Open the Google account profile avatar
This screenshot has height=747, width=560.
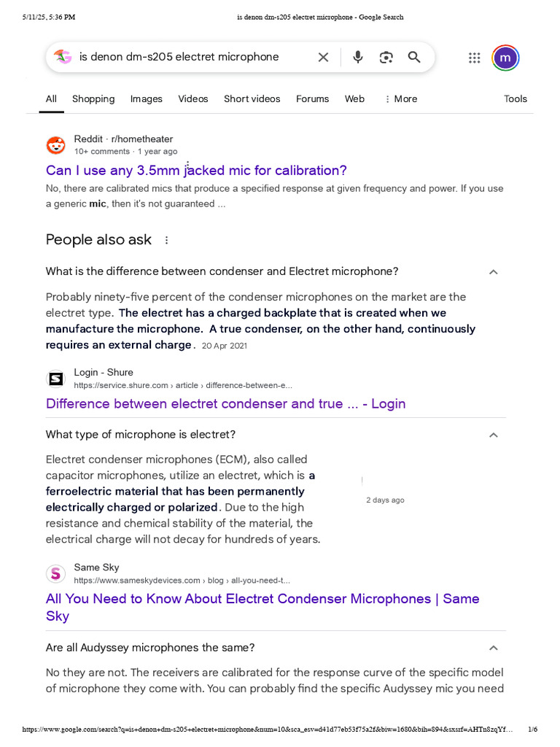click(x=505, y=58)
